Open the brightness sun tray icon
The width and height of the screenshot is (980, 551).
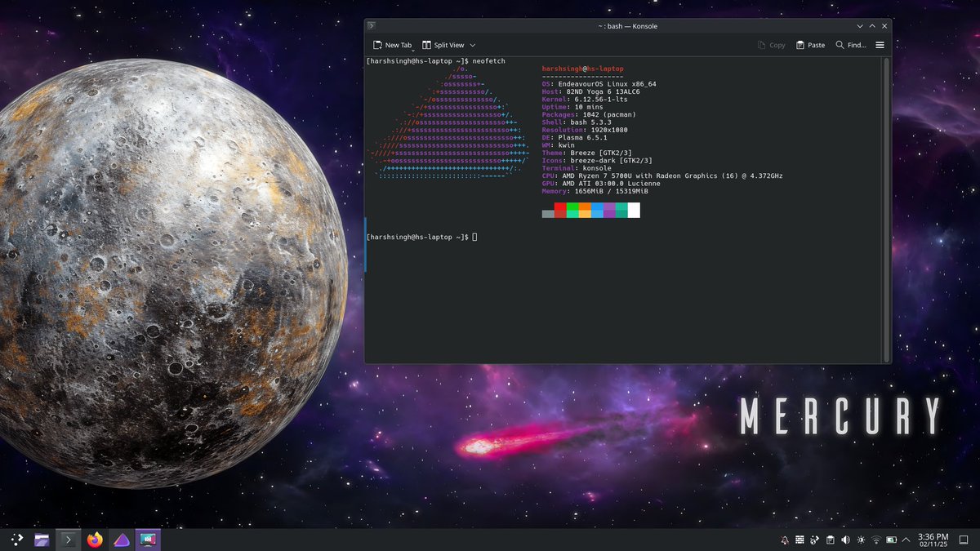point(861,540)
